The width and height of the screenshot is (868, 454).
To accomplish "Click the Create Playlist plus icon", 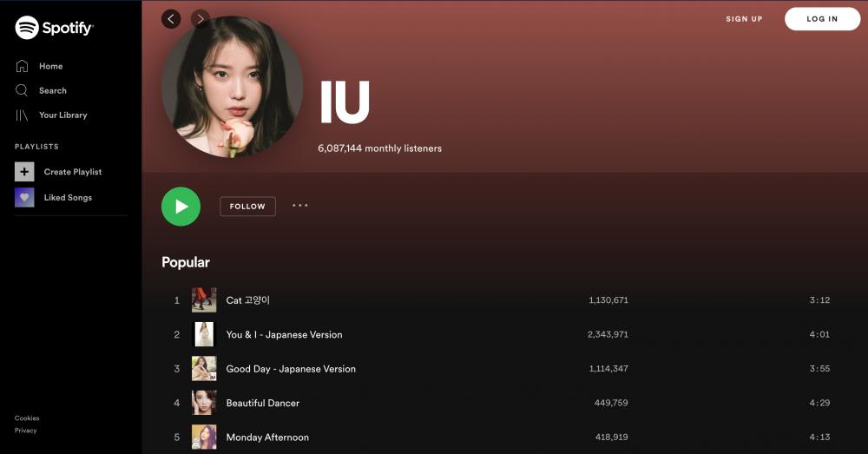I will click(x=24, y=172).
